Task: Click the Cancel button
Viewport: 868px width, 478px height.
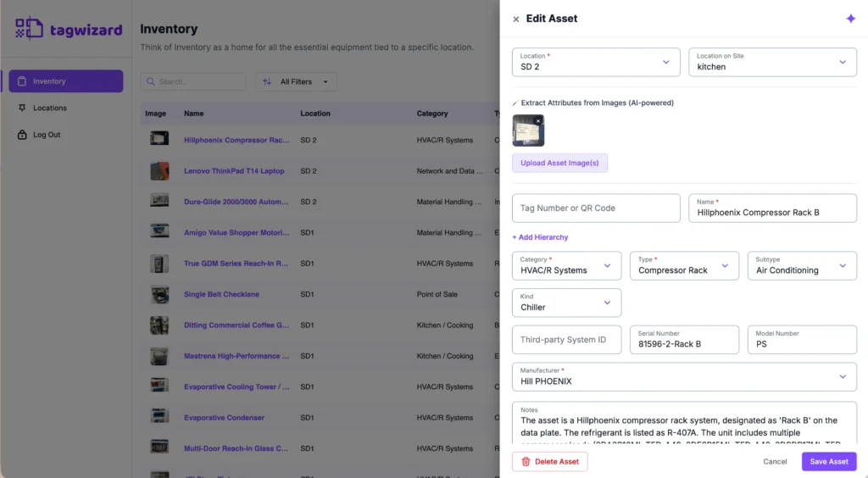Action: tap(775, 461)
